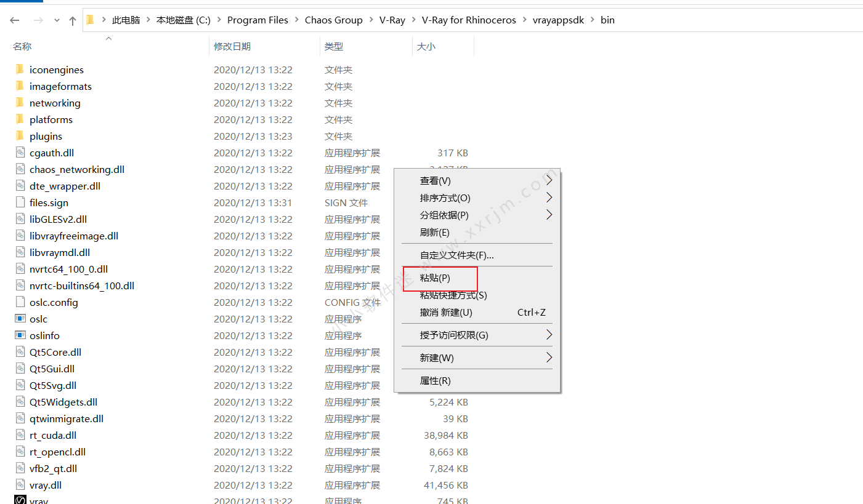This screenshot has height=504, width=863.
Task: Open the 排序方式(O) submenu
Action: [x=477, y=198]
